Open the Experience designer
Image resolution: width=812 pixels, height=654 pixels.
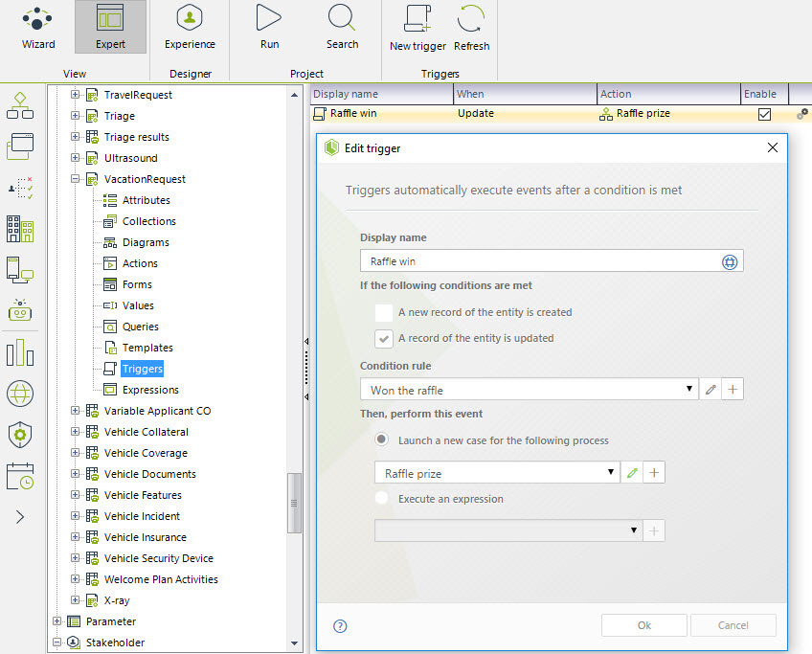click(x=190, y=28)
